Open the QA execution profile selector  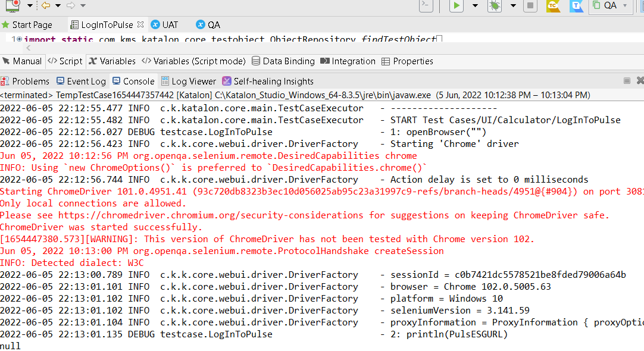609,7
